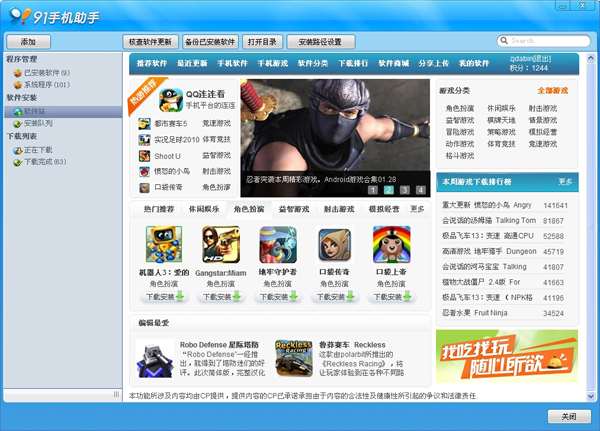Click 下载安装 under Gangstar: Miami
Viewport: 600px width, 431px height.
tap(221, 297)
